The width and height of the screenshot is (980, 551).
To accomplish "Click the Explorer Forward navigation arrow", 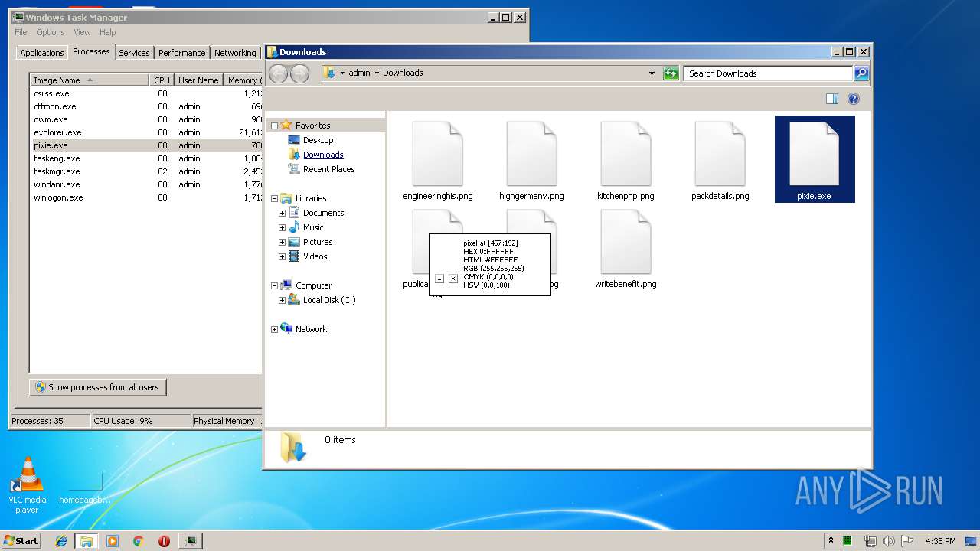I will click(300, 73).
